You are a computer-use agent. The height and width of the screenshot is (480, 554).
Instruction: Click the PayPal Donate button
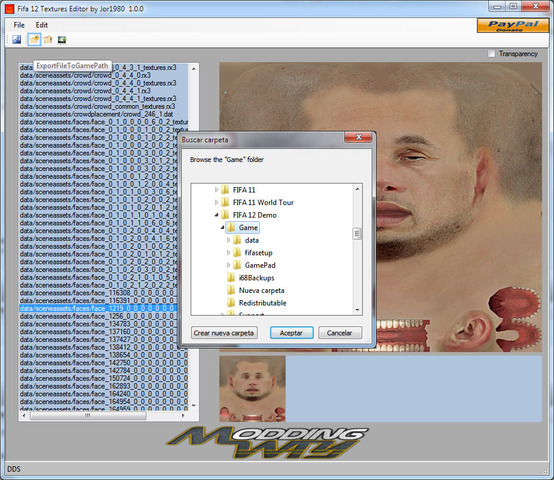pyautogui.click(x=513, y=26)
